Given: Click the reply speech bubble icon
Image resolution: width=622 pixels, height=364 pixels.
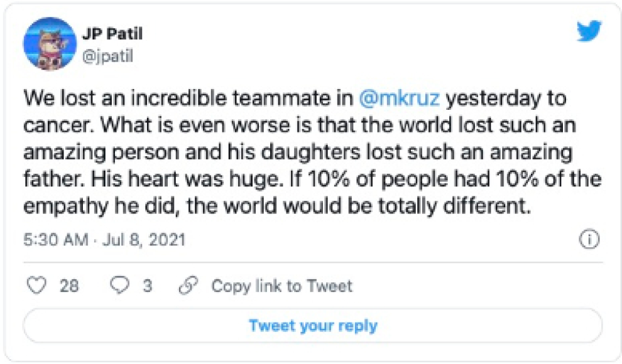Looking at the screenshot, I should [118, 286].
